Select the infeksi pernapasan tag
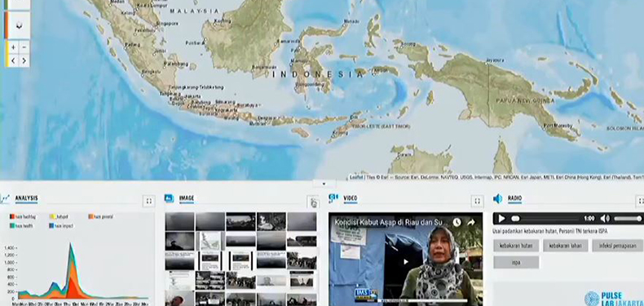 [x=618, y=246]
